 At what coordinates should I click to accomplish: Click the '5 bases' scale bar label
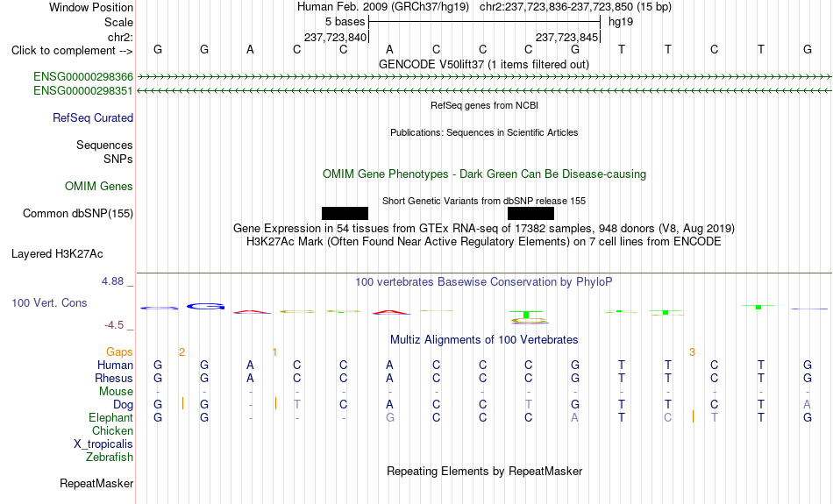coord(345,22)
